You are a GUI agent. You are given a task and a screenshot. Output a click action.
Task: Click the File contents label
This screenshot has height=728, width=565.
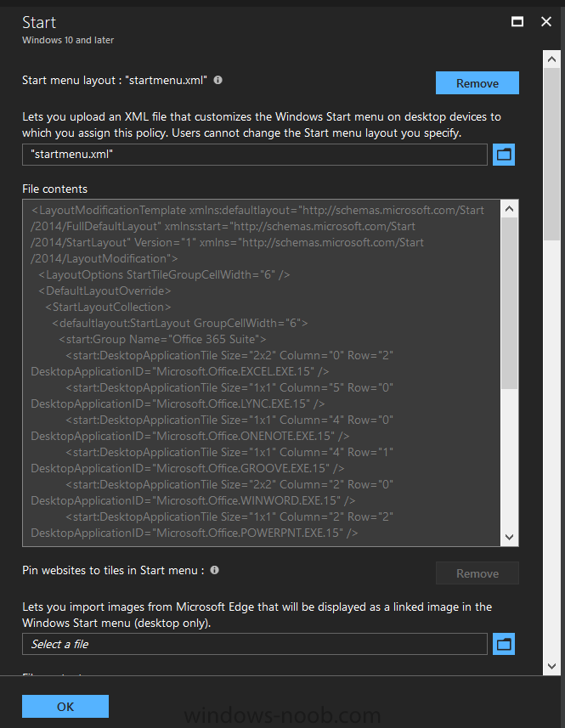point(54,189)
